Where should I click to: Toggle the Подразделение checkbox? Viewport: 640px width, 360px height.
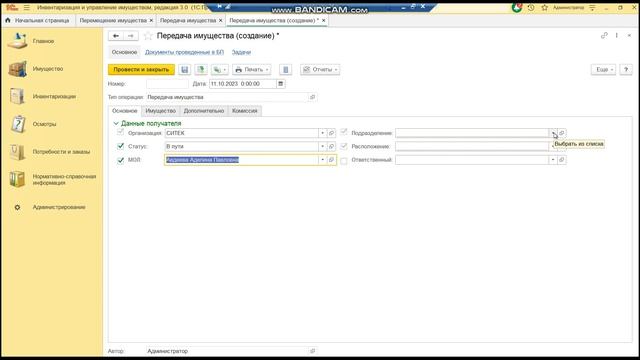(344, 132)
